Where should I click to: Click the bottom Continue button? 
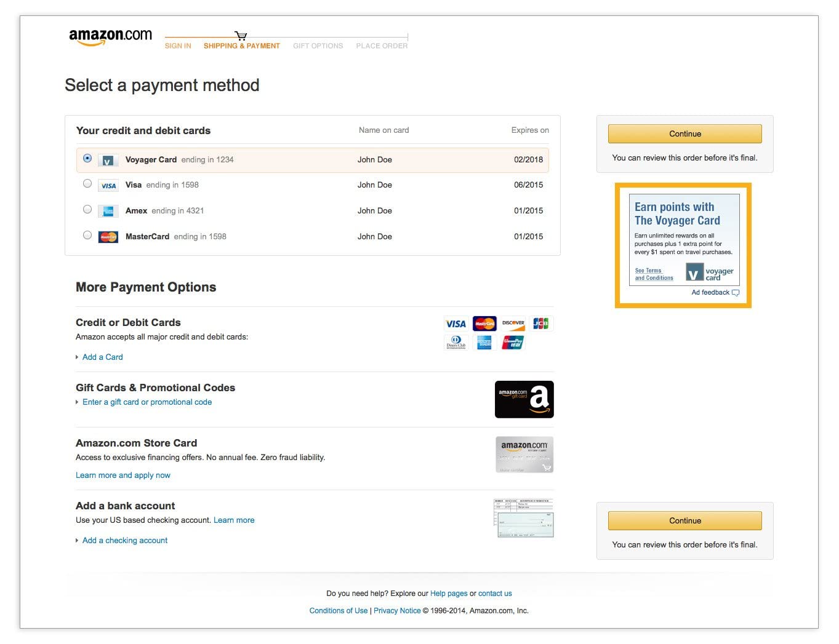click(x=685, y=521)
